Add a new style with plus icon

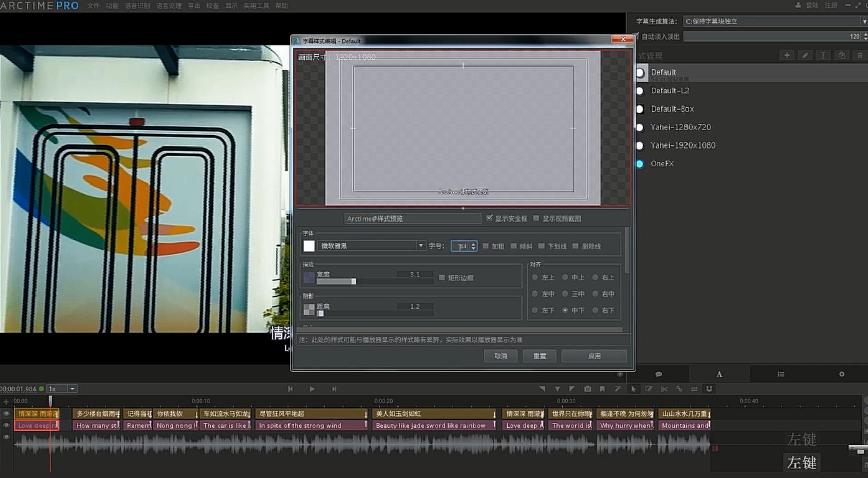[787, 55]
